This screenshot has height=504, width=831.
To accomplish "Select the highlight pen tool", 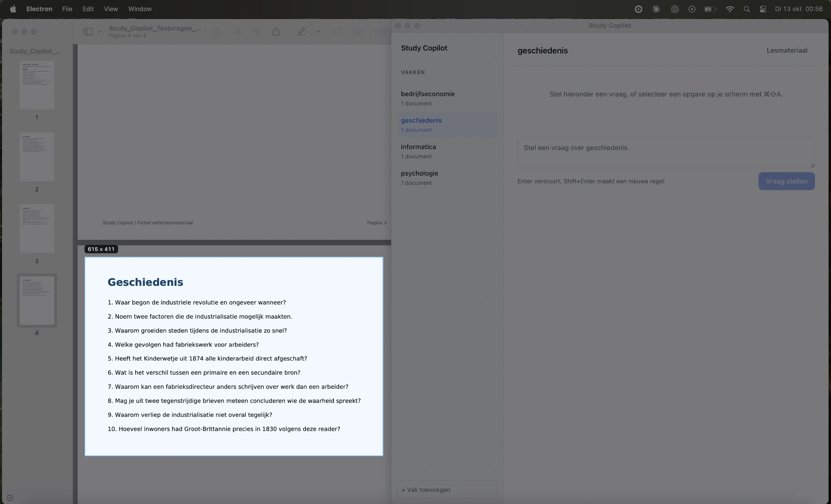I will (x=301, y=32).
